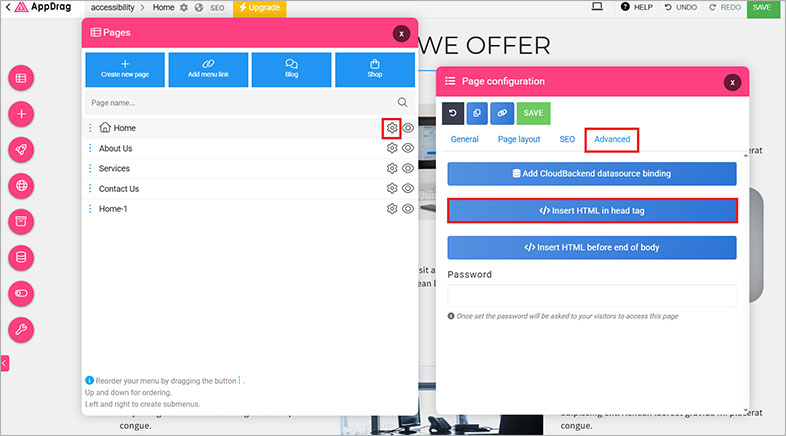The width and height of the screenshot is (786, 436).
Task: Click the drag-handle dots beside Home-1
Action: [x=90, y=209]
